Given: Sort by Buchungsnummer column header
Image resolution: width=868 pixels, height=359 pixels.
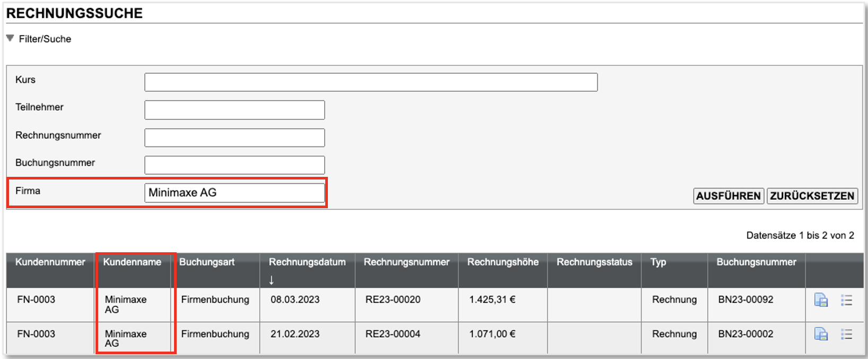Looking at the screenshot, I should (x=756, y=262).
